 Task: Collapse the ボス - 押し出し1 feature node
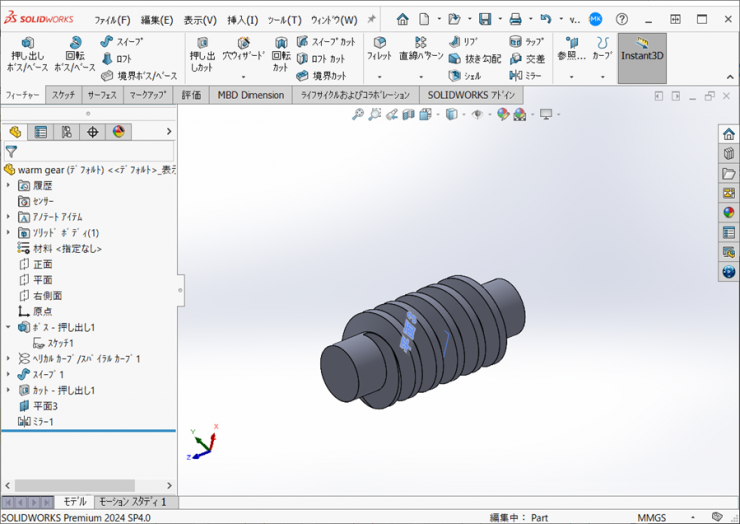pos(9,327)
